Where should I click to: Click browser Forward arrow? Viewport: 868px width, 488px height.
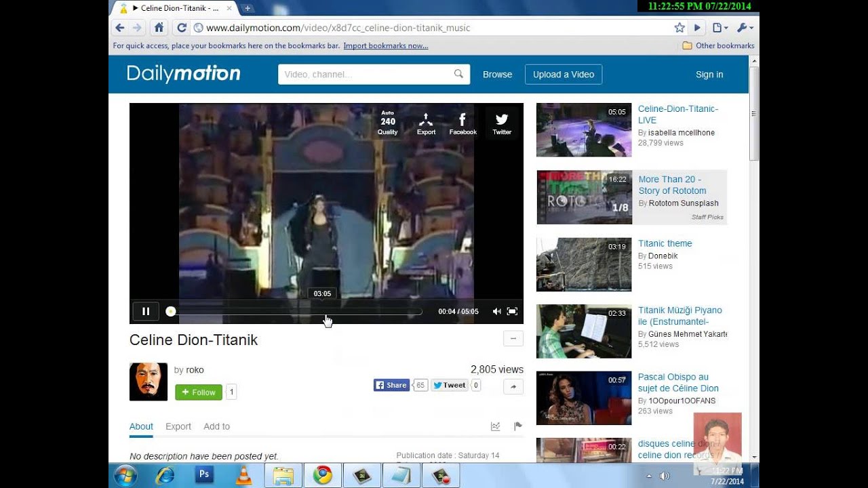click(x=137, y=28)
